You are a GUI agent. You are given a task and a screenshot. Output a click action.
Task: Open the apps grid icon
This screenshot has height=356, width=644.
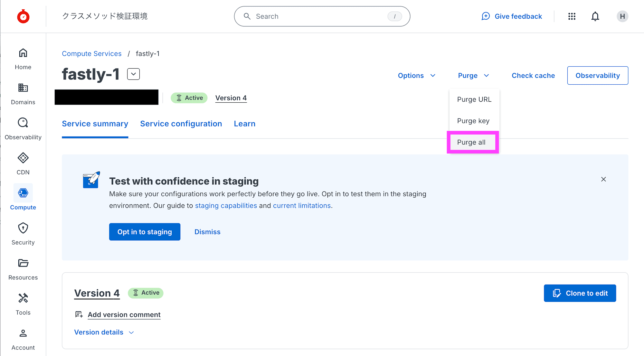[572, 16]
